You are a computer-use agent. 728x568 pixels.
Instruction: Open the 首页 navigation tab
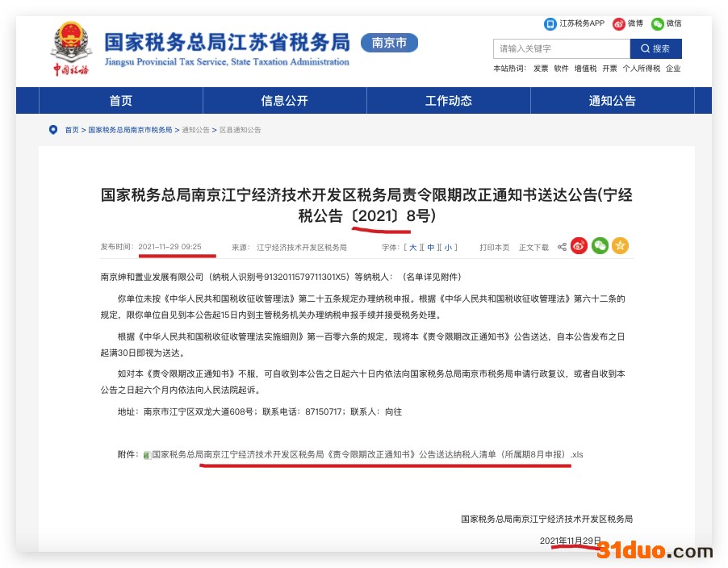[121, 101]
